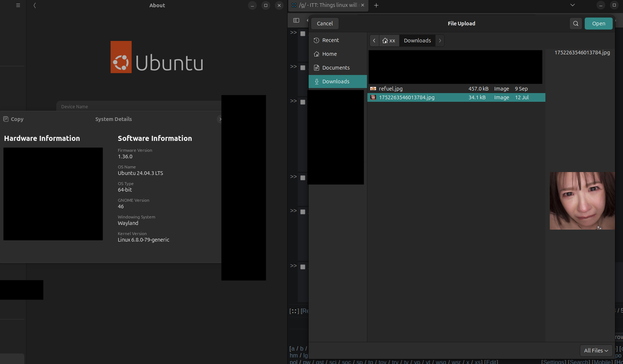Open a new browser tab
Image resolution: width=623 pixels, height=364 pixels.
coord(376,5)
